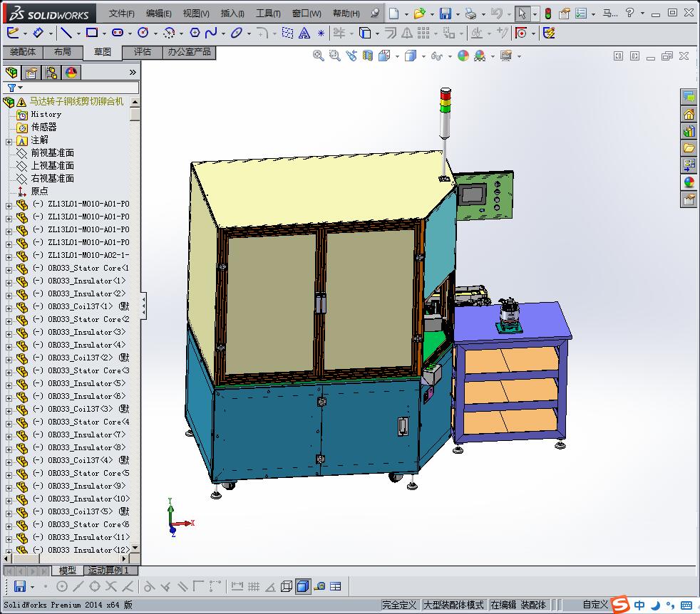Select the Line sketch tool
This screenshot has height=614, width=700.
click(x=65, y=33)
